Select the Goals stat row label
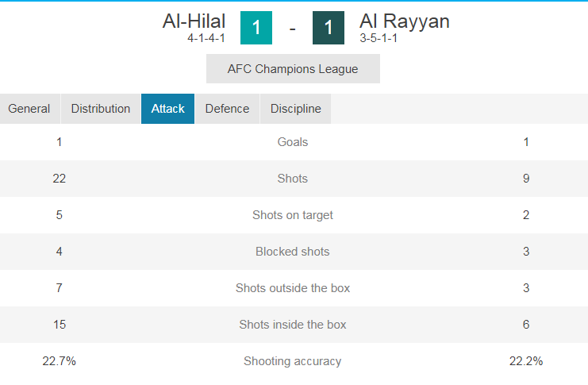 point(293,142)
